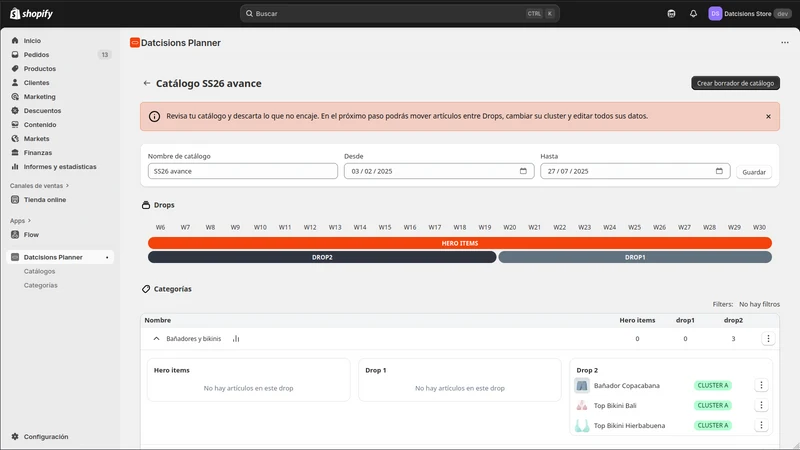Click week marker W6

click(160, 227)
